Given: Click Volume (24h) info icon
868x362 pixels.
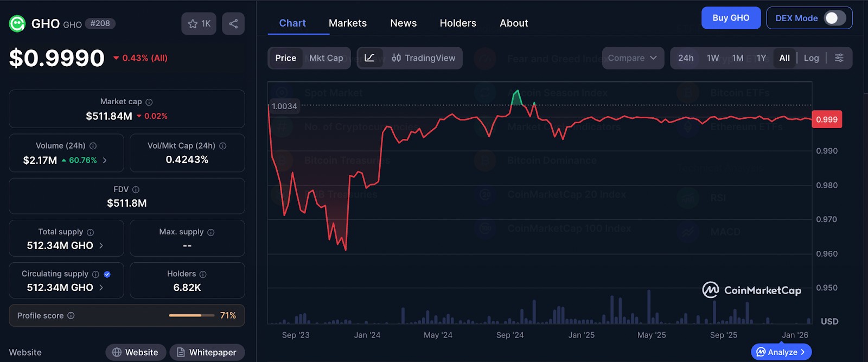Looking at the screenshot, I should [93, 146].
